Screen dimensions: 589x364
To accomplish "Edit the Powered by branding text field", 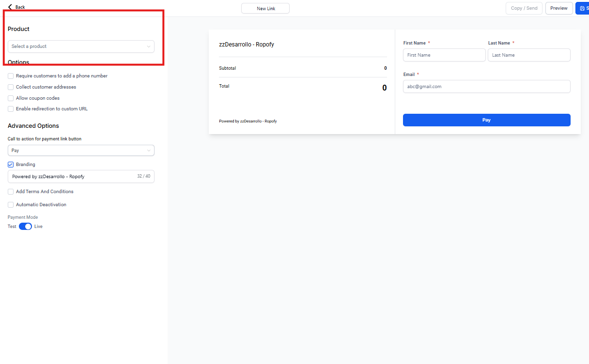I will 73,177.
